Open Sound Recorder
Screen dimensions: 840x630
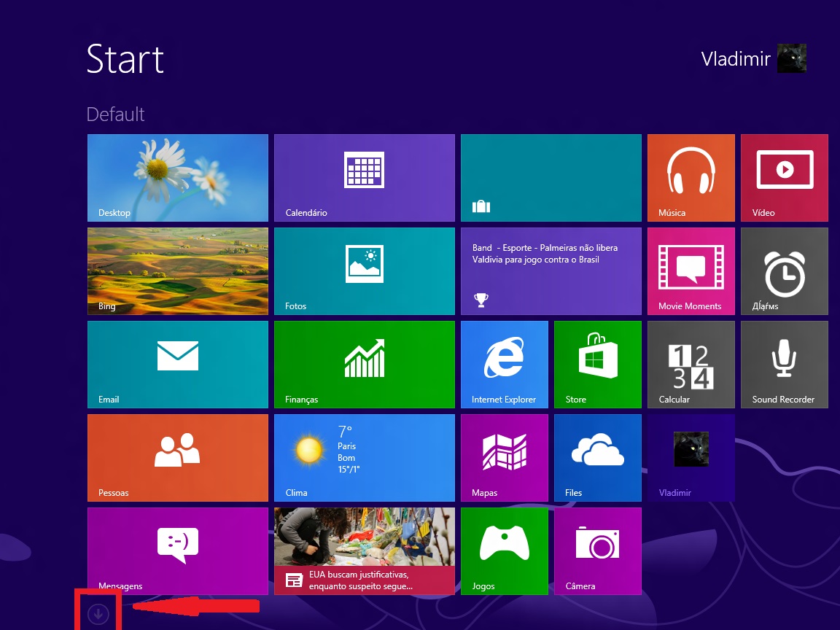pyautogui.click(x=784, y=364)
